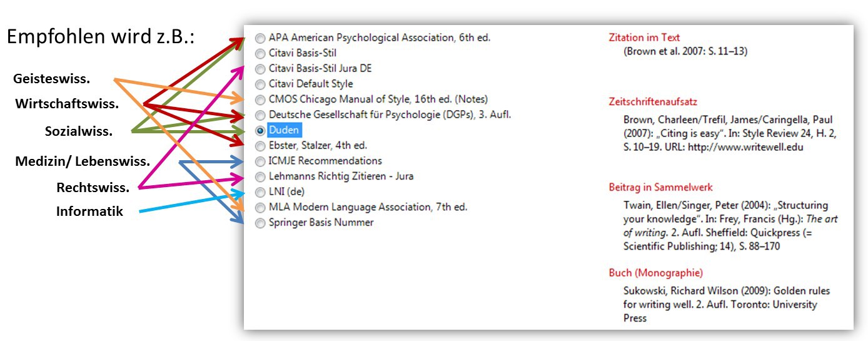Image resolution: width=868 pixels, height=341 pixels.
Task: Select MLA Modern Language Association, 7th ed.
Action: [261, 208]
